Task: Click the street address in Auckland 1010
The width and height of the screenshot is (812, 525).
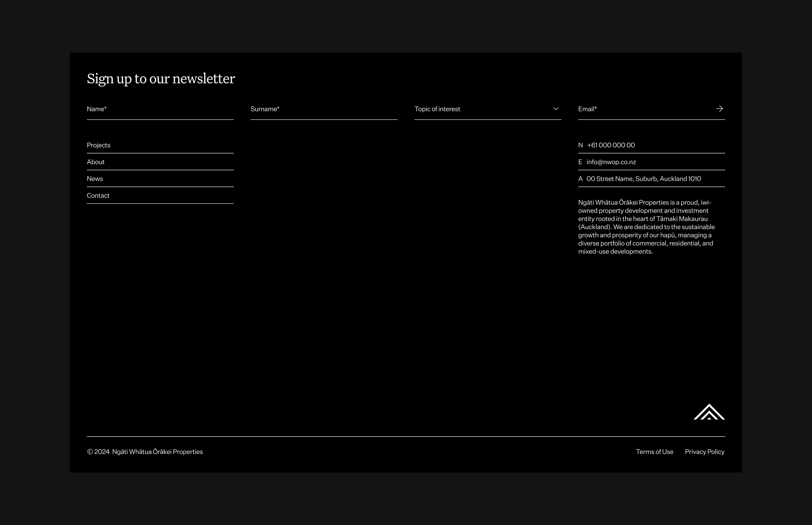Action: click(644, 178)
